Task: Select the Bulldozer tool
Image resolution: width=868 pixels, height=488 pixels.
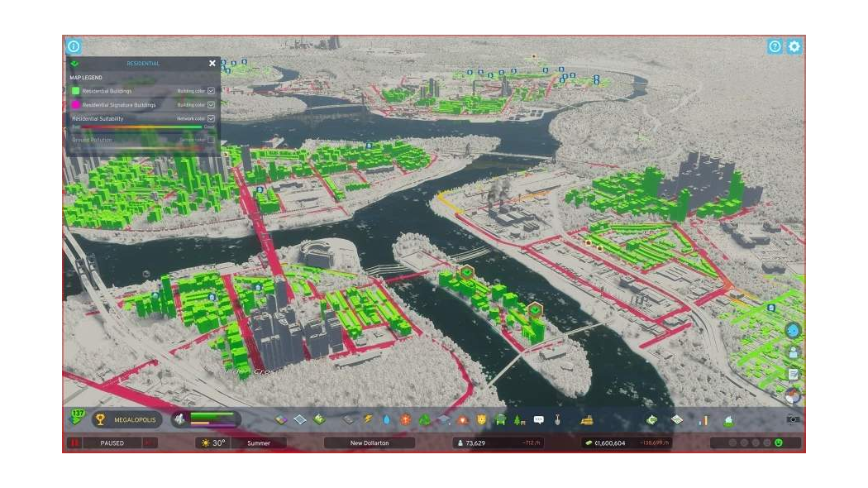Action: click(x=587, y=420)
